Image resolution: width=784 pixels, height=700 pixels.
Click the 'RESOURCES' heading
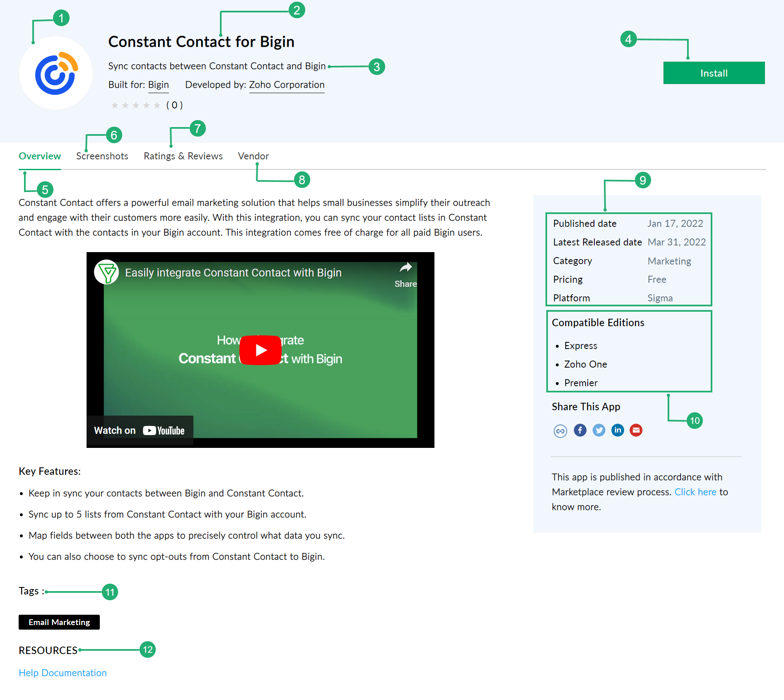pyautogui.click(x=48, y=651)
